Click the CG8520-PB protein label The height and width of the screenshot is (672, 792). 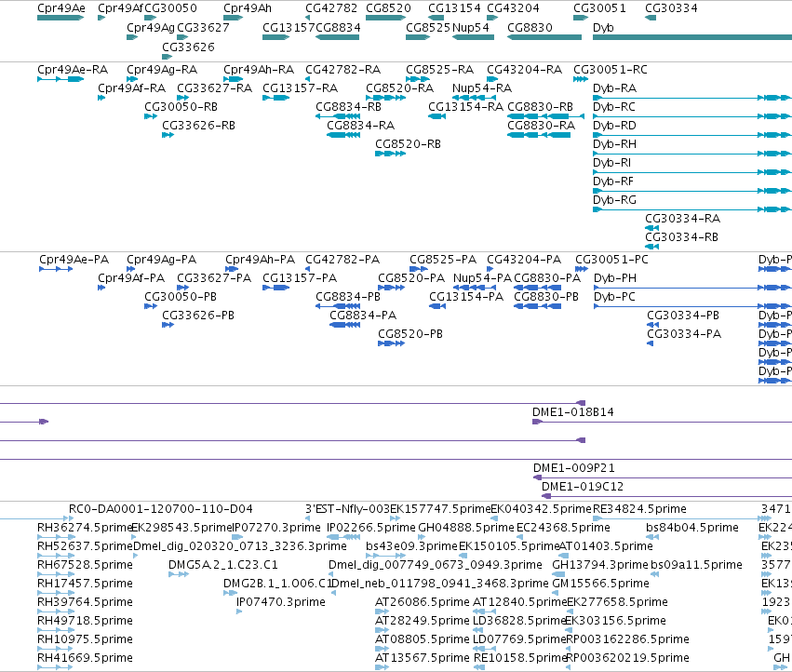410,334
